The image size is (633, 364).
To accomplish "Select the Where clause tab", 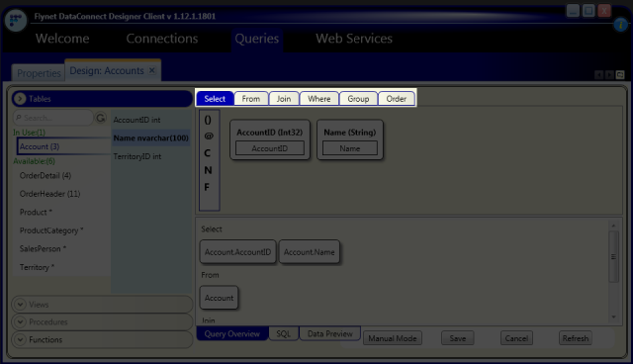I will [x=318, y=99].
